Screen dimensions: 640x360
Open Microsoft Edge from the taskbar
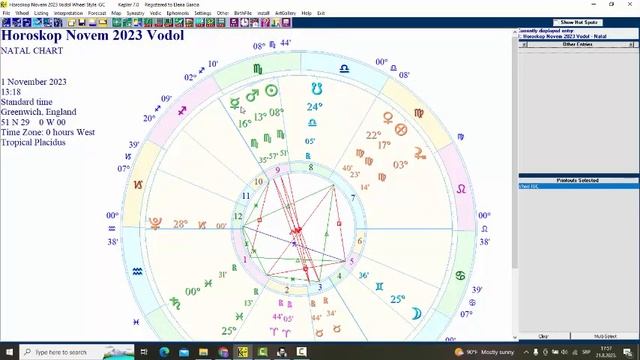point(164,352)
